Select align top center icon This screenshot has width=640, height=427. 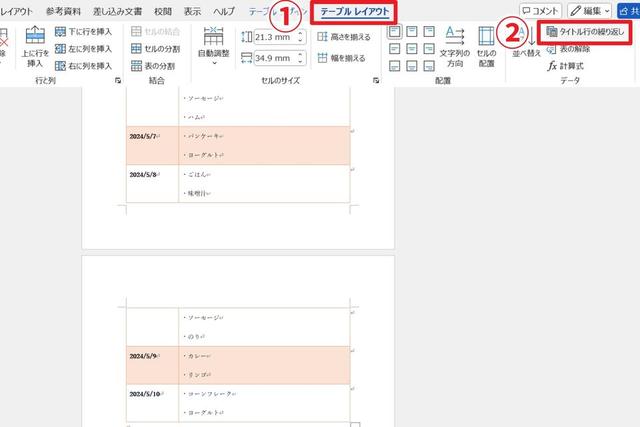tap(411, 31)
